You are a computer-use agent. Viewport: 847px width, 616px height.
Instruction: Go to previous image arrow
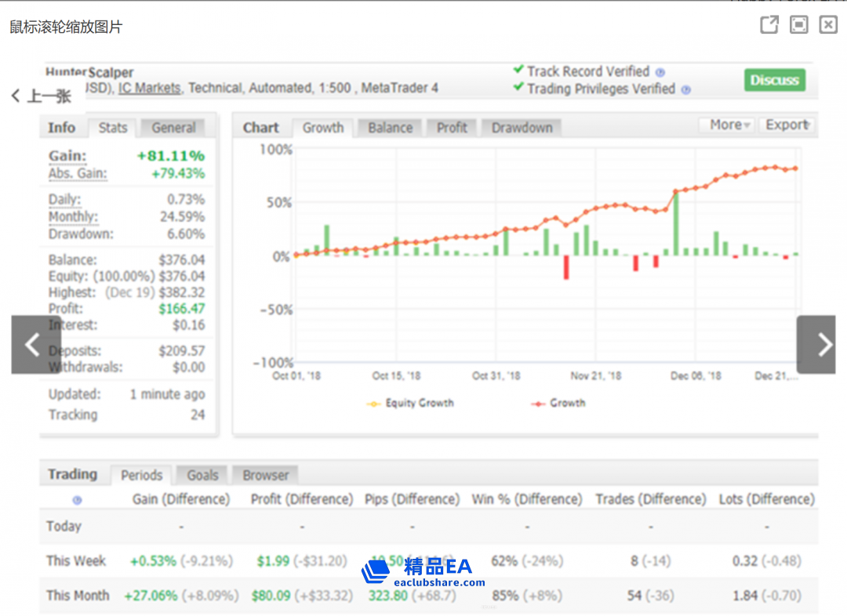[33, 345]
